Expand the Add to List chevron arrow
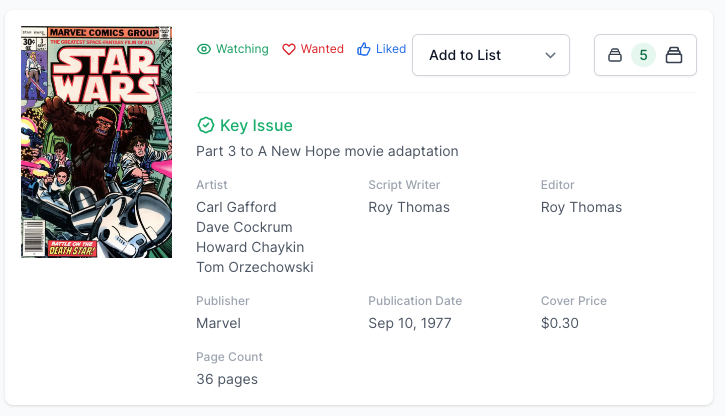 (550, 56)
